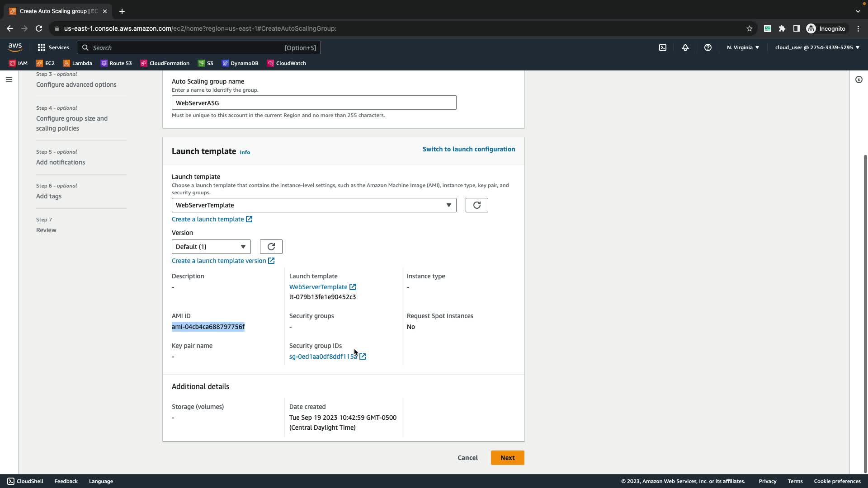Open the security group ID link

click(323, 357)
